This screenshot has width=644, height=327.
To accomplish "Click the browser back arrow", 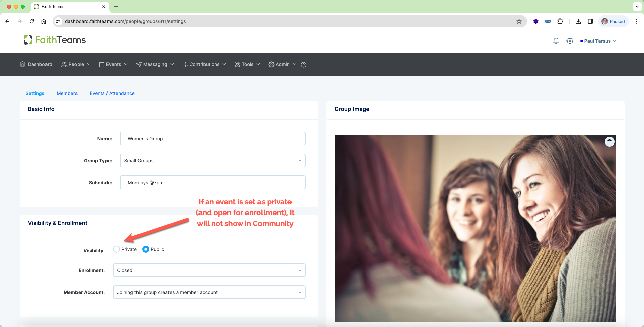I will pos(7,21).
